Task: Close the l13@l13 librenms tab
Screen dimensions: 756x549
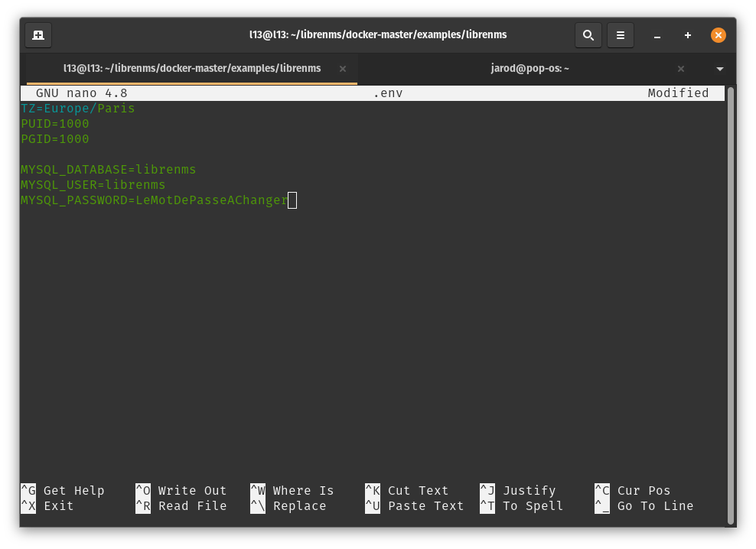Action: click(342, 69)
